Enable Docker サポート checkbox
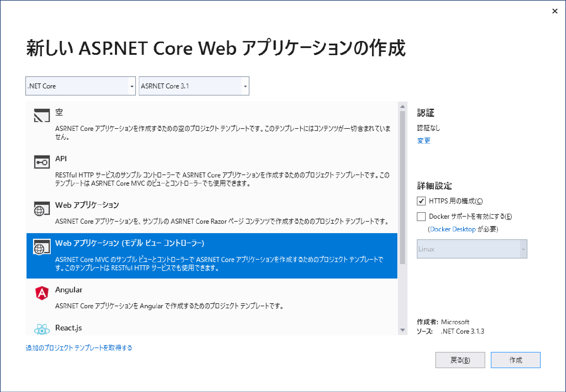This screenshot has width=566, height=392. coord(421,216)
